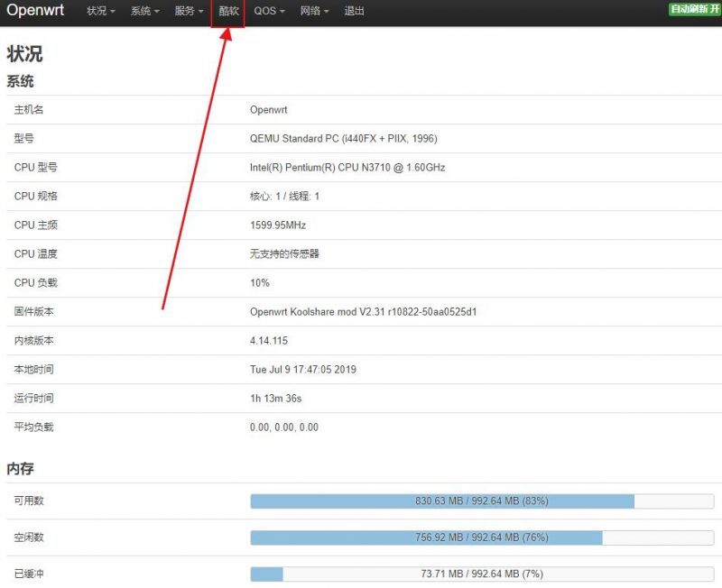Click 退出 to log out
This screenshot has height=588, width=722.
coord(355,12)
